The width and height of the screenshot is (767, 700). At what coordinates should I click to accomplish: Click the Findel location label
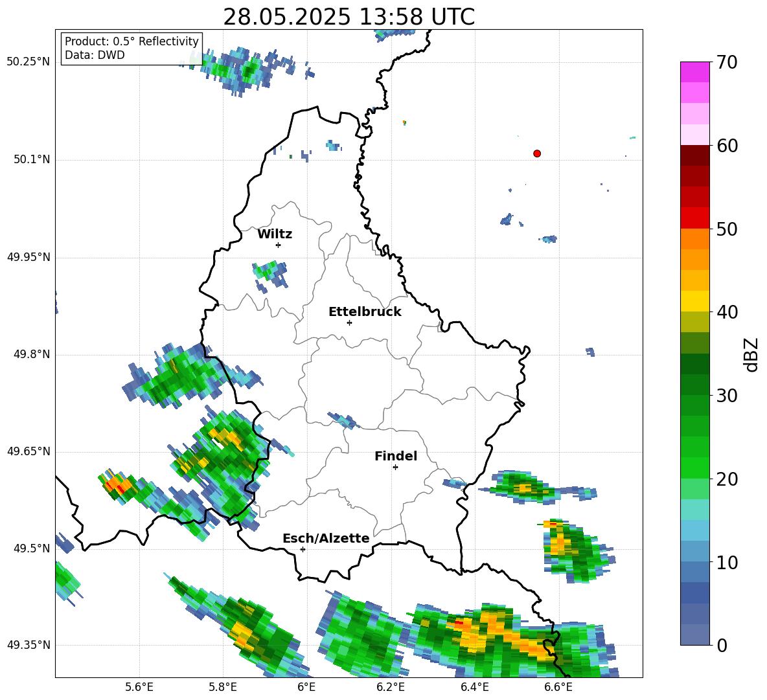tap(396, 456)
